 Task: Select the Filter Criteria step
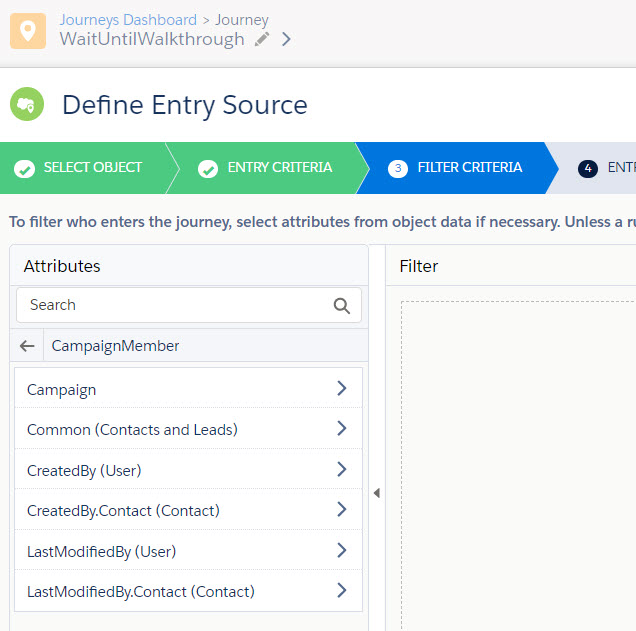click(455, 168)
